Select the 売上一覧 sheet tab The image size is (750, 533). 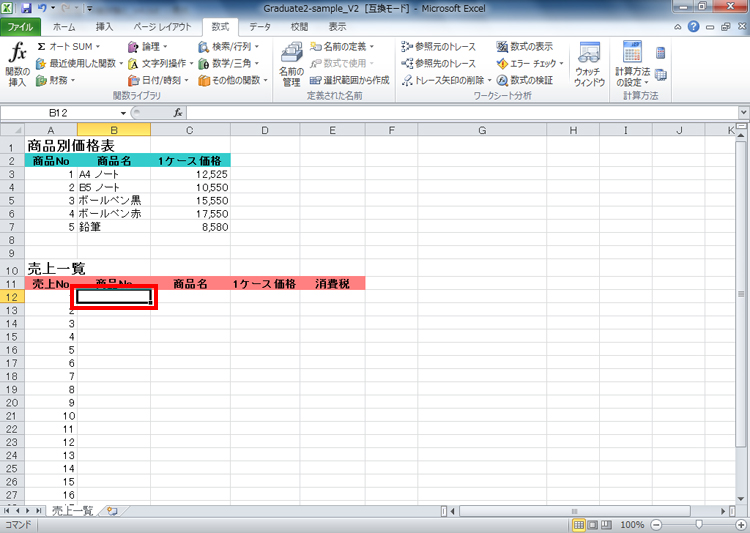coord(72,511)
